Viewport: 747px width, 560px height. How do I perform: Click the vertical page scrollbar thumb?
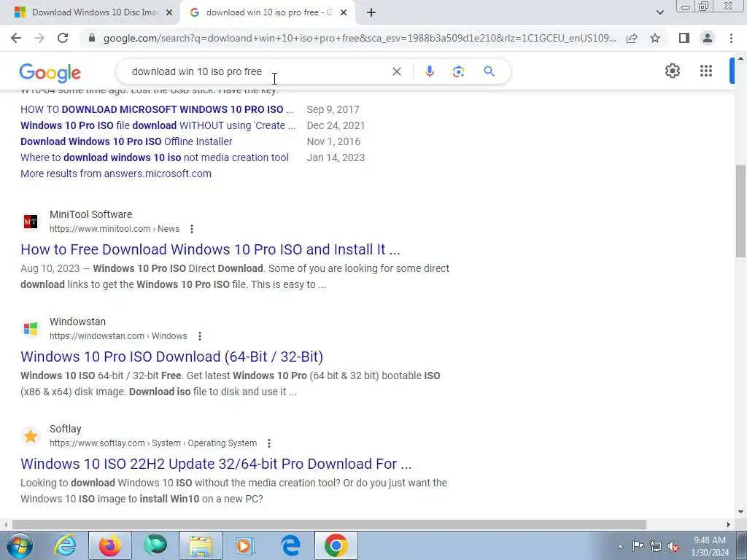pyautogui.click(x=741, y=211)
